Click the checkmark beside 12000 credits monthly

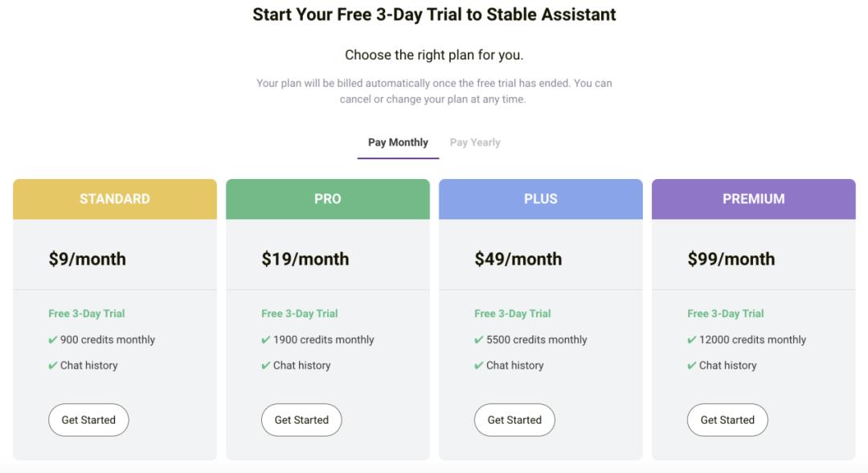[x=692, y=340]
